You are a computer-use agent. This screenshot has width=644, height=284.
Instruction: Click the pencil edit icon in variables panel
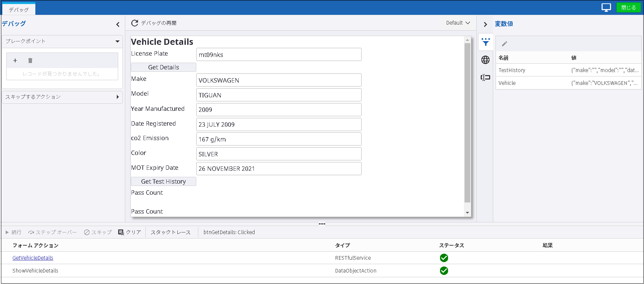coord(504,44)
